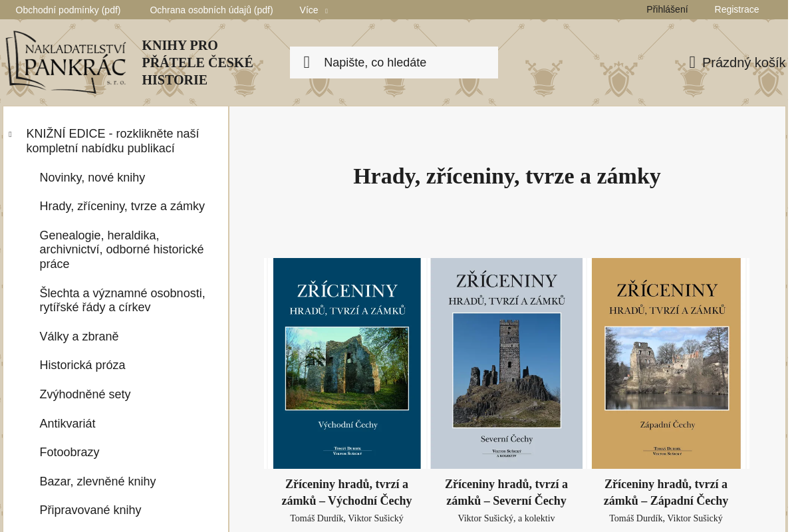Click the shopping cart icon

pyautogui.click(x=692, y=63)
